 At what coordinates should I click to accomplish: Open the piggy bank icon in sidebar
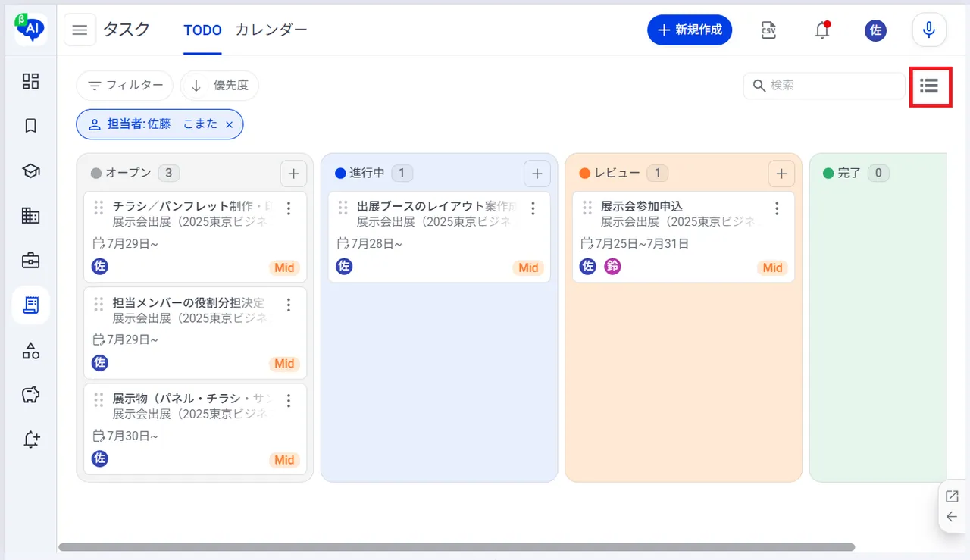coord(30,395)
